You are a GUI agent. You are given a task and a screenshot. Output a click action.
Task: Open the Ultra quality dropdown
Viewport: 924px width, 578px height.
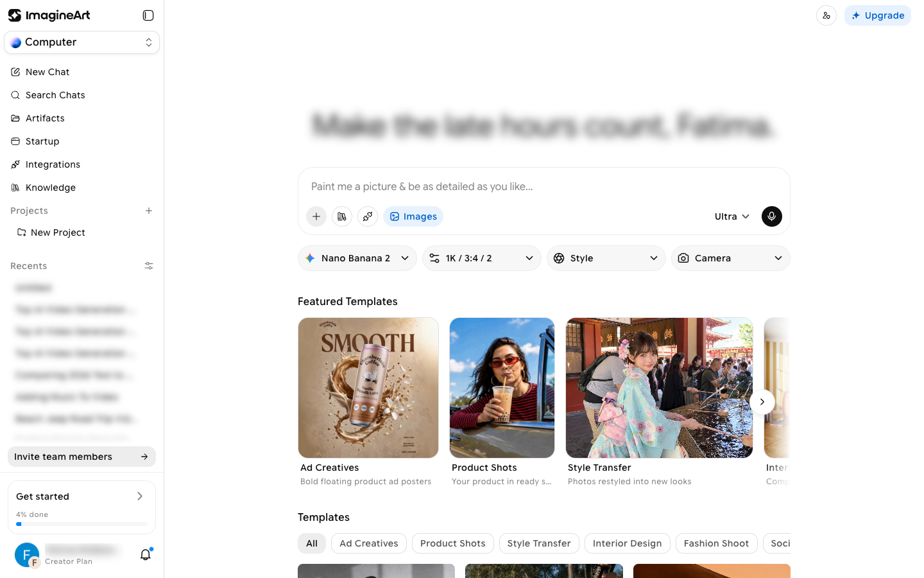(x=732, y=216)
